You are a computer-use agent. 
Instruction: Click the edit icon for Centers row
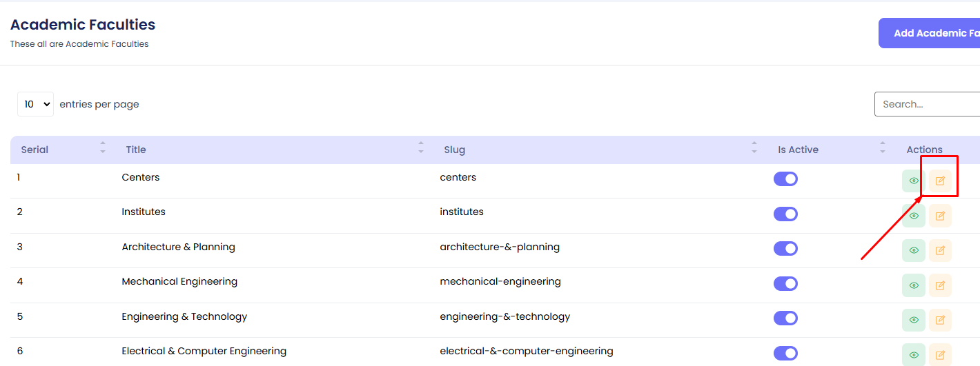(x=939, y=181)
